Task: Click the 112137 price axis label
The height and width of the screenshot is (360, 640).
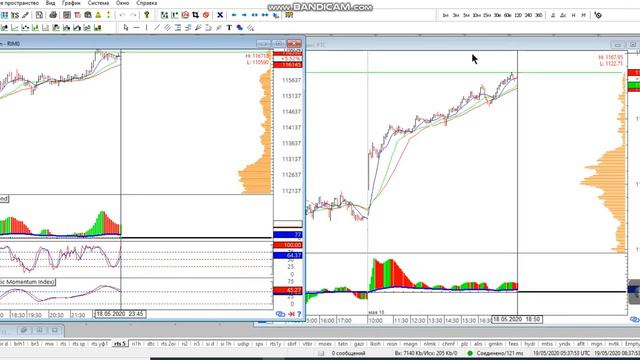Action: [291, 191]
